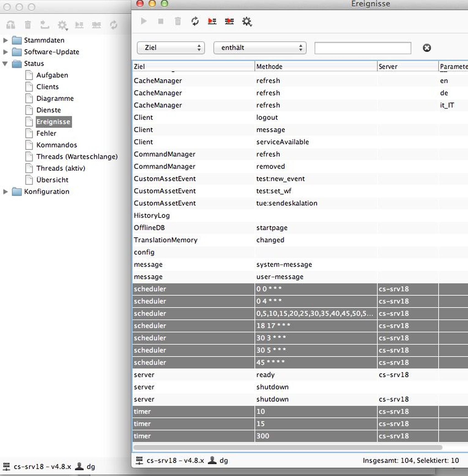Click the play button in Ereignisse toolbar

click(144, 21)
